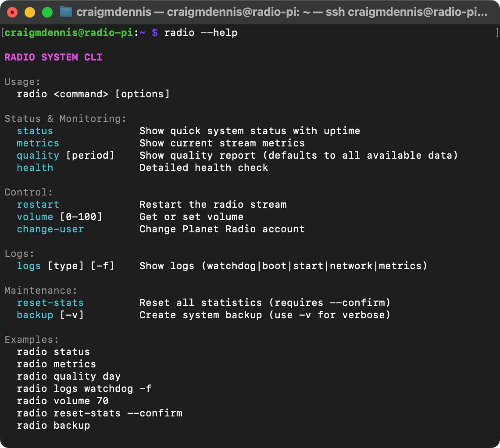This screenshot has width=500, height=448.
Task: Click the cyan "backup" command under Maintenance
Action: click(x=35, y=315)
